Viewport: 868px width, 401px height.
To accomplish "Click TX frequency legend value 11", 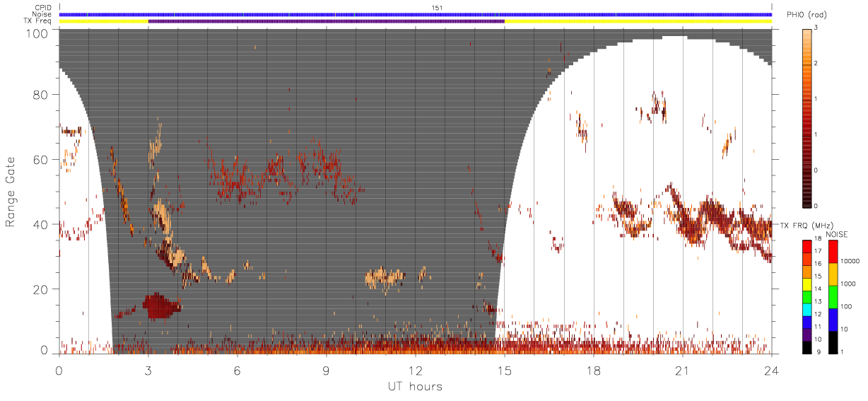I will (819, 327).
